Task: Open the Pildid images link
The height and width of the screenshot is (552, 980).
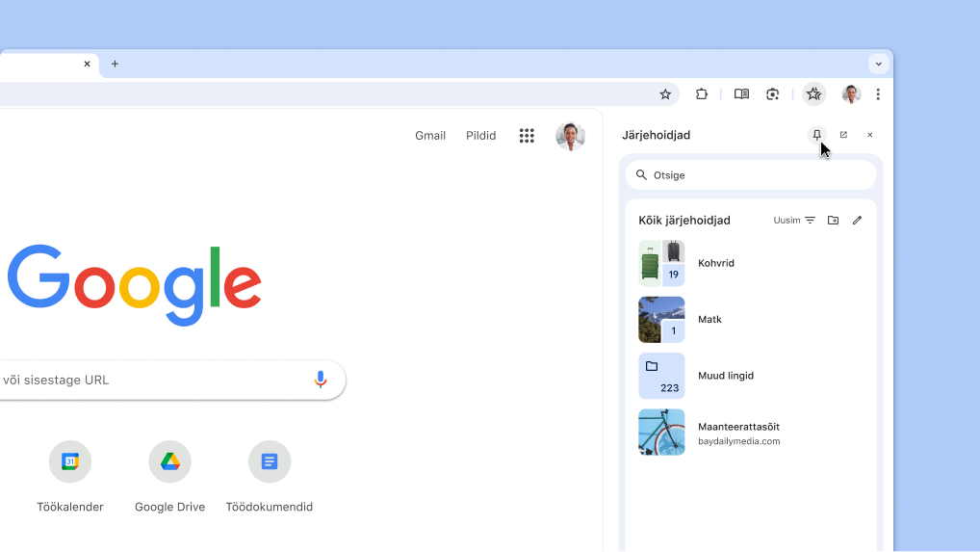Action: coord(480,136)
